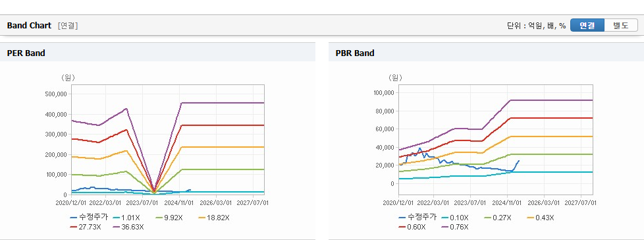The height and width of the screenshot is (240, 644).
Task: Click 40,000 on PBR Band y-axis
Action: click(x=386, y=147)
